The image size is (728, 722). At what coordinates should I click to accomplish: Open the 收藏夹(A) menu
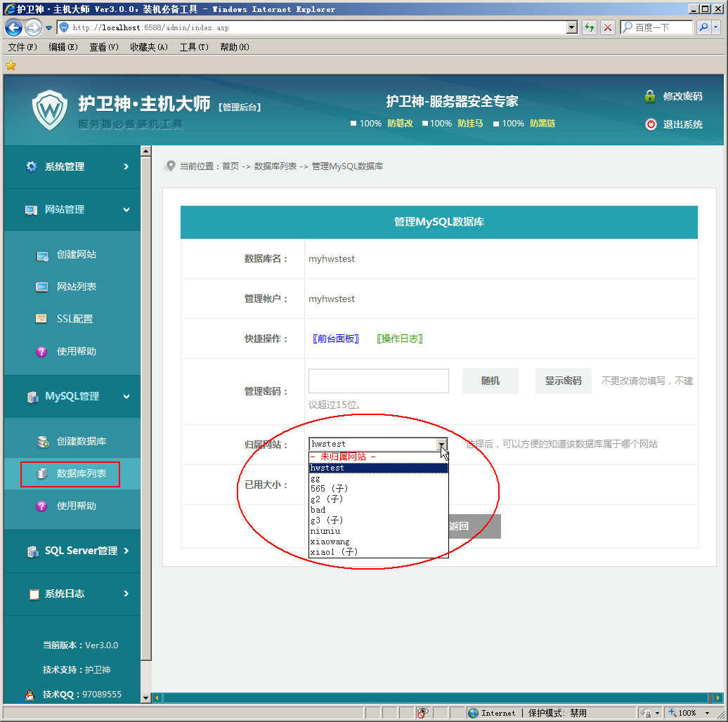148,47
